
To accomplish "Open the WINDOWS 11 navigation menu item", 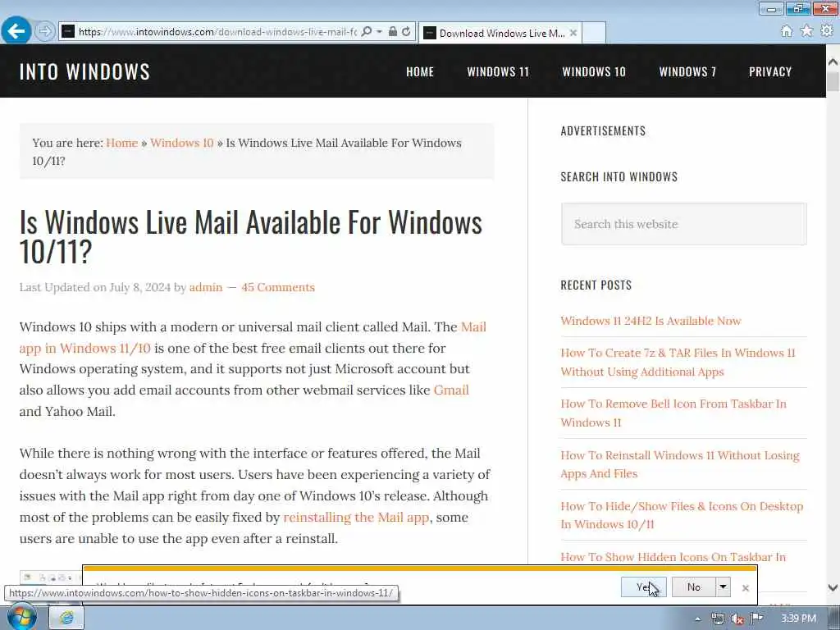I will tap(498, 72).
